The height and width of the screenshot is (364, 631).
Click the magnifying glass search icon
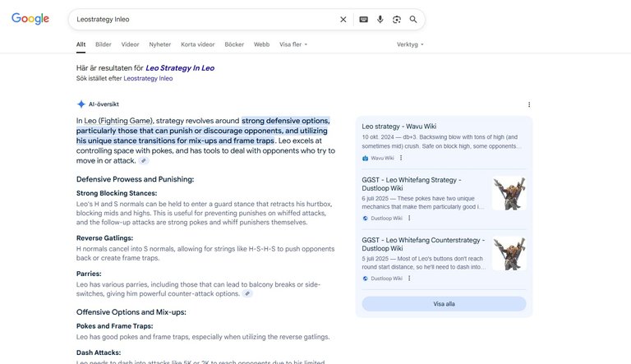(x=413, y=20)
